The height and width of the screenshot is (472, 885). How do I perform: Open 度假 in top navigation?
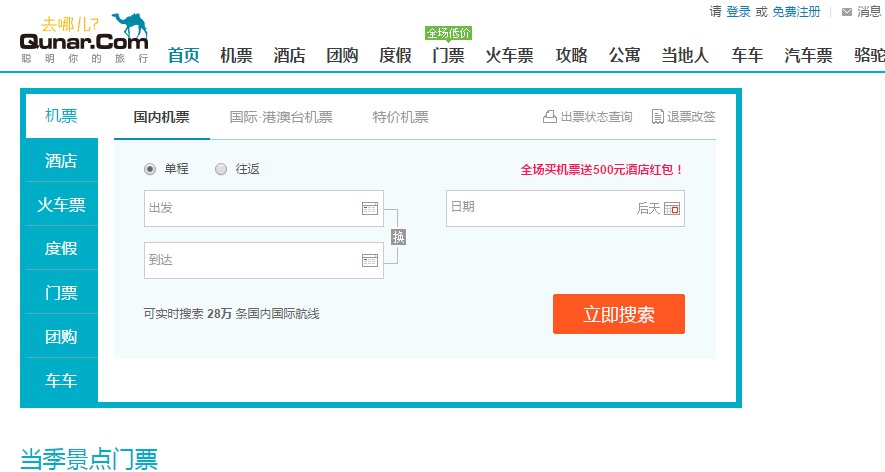point(396,55)
